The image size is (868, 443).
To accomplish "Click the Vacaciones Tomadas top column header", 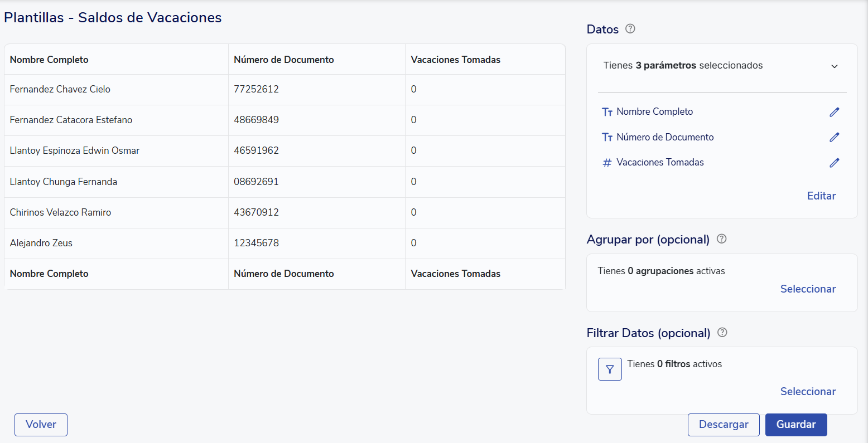I will (455, 60).
